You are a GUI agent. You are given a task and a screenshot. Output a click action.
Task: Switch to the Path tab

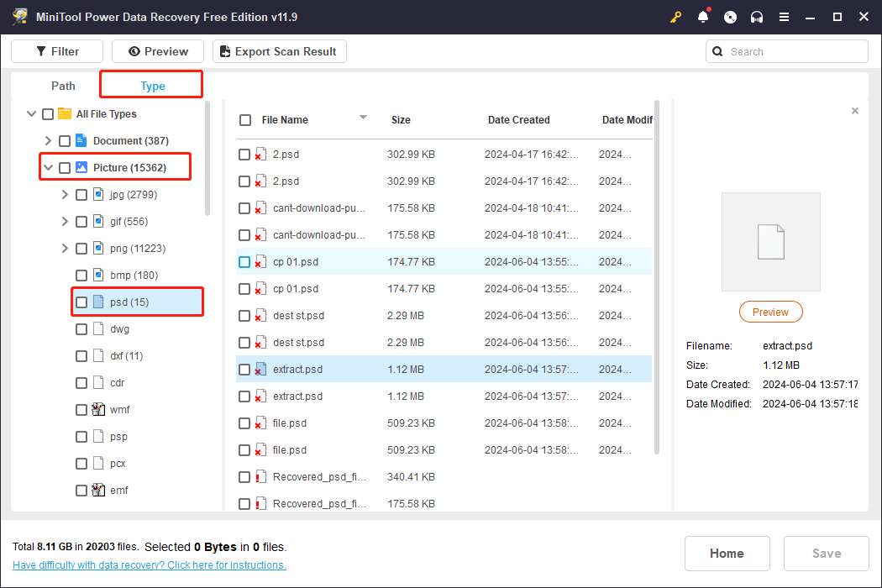tap(63, 86)
